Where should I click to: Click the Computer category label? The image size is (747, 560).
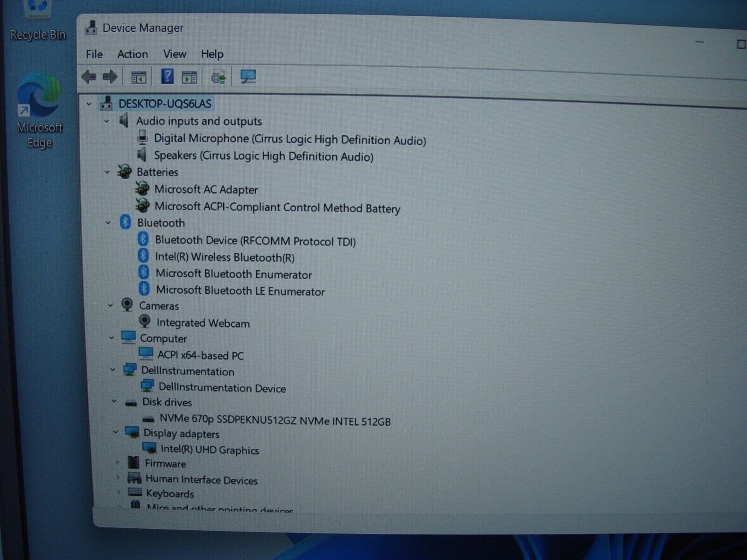click(x=163, y=339)
